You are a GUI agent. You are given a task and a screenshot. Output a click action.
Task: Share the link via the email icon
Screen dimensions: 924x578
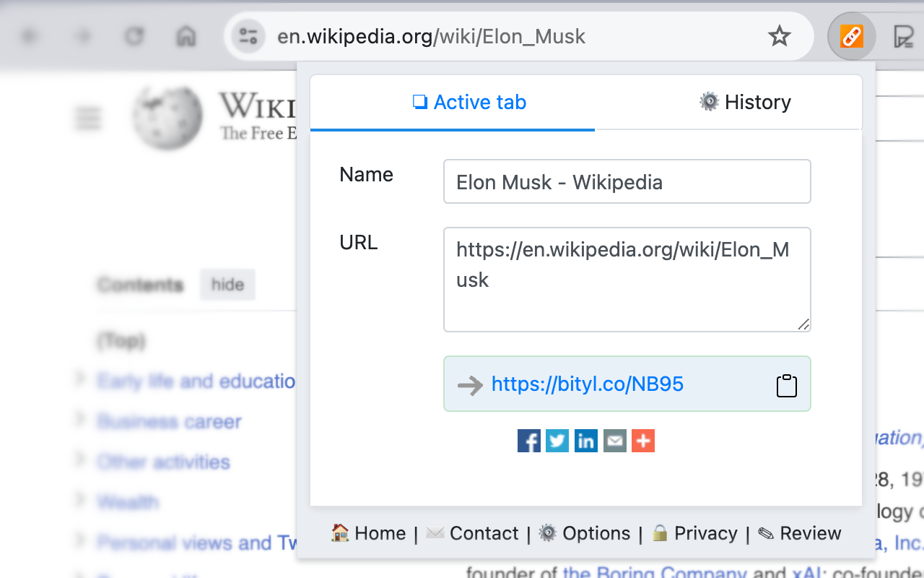[614, 440]
